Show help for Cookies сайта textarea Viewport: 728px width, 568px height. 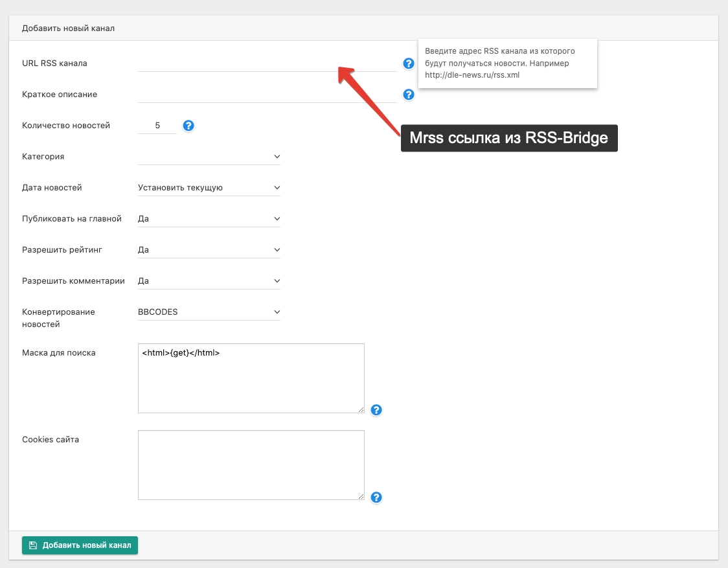pyautogui.click(x=376, y=497)
